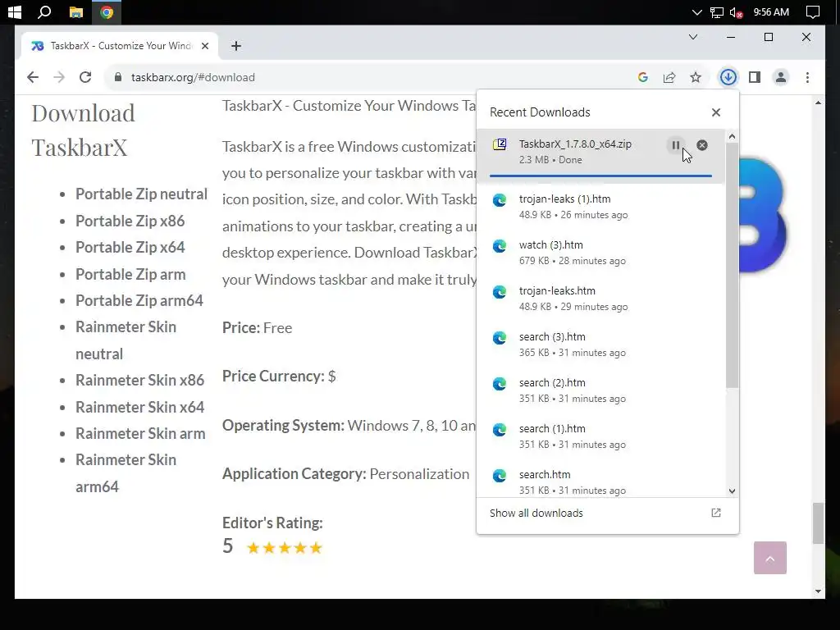Image resolution: width=840 pixels, height=630 pixels.
Task: Close the Recent Downloads popup
Action: point(715,112)
